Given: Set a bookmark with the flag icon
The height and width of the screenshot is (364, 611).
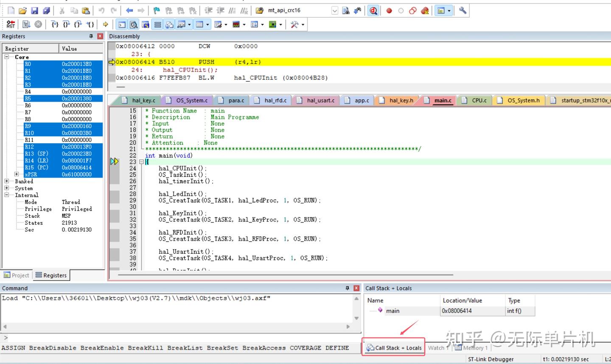Looking at the screenshot, I should [x=157, y=11].
